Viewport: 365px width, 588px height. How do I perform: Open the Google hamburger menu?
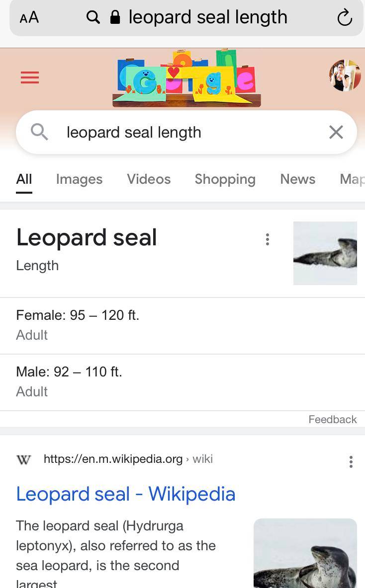tap(29, 77)
